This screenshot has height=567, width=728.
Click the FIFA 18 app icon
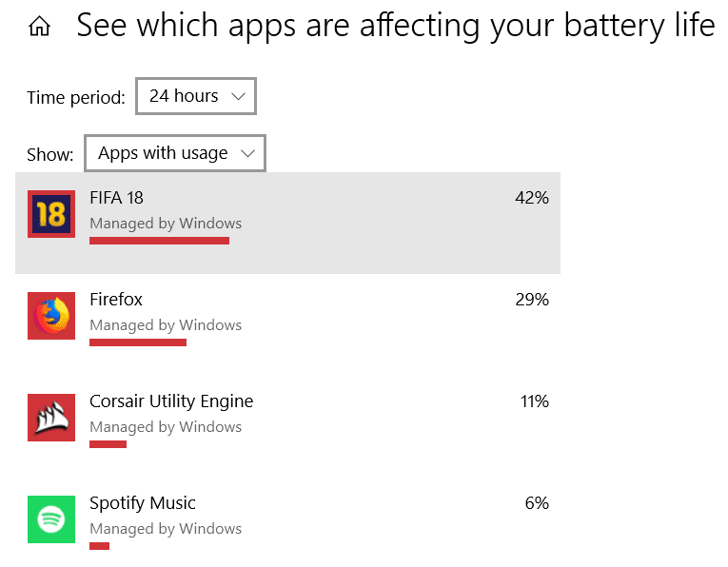click(51, 214)
